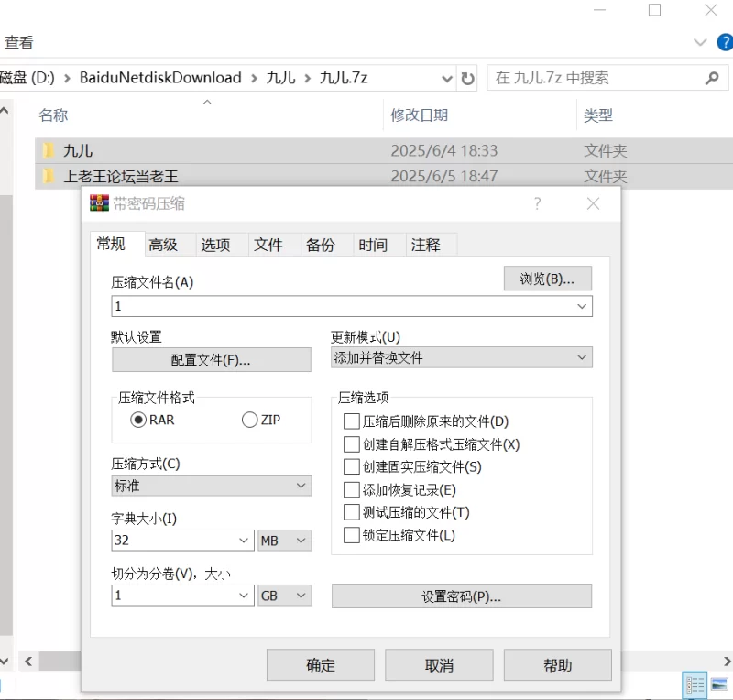733x700 pixels.
Task: Cancel dialog with 取消 button
Action: pyautogui.click(x=439, y=664)
